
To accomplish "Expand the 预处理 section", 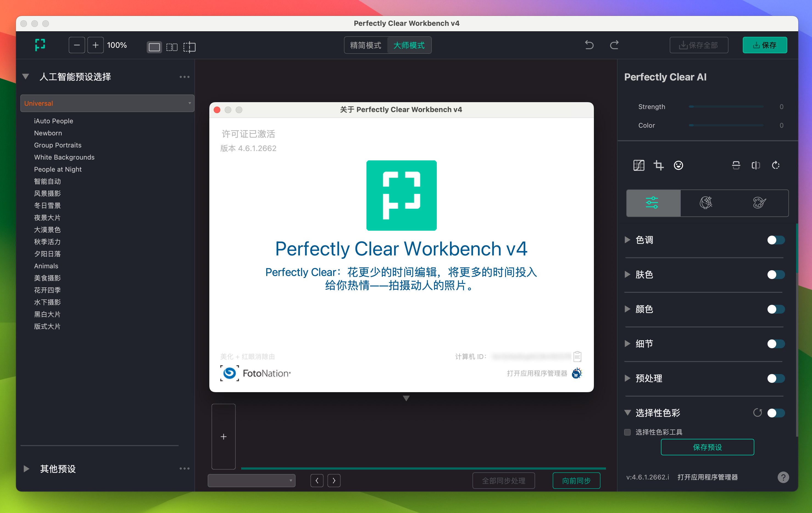I will [x=627, y=378].
